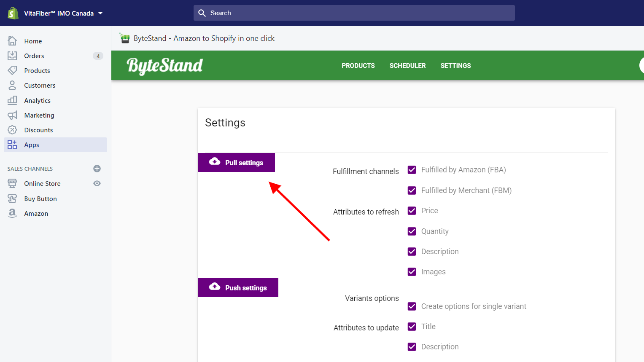View the Online Store via eye icon
Viewport: 644px width, 362px height.
coord(97,183)
